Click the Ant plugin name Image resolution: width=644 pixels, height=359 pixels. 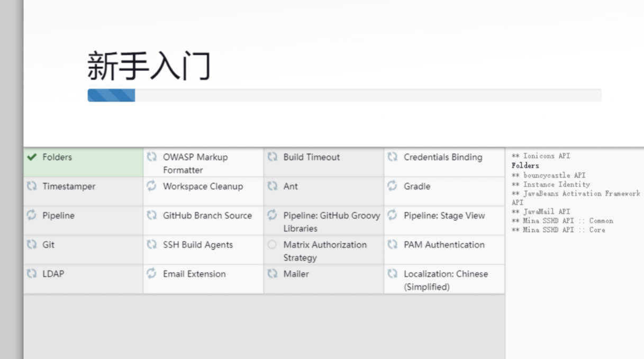click(291, 186)
